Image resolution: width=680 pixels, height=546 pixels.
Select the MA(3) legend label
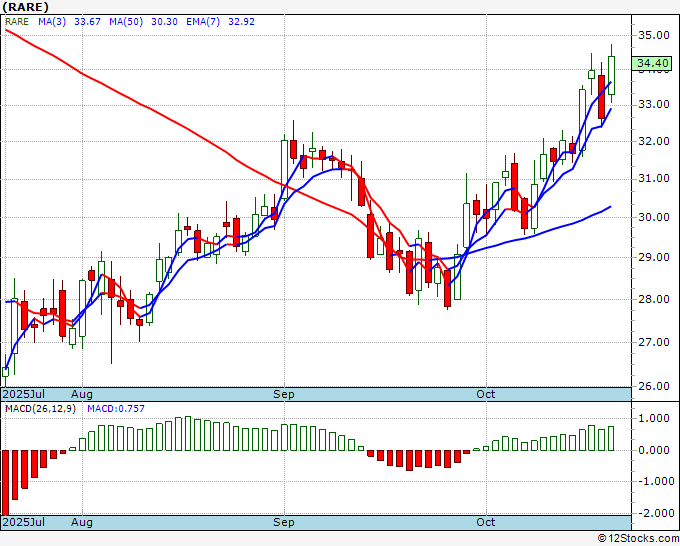point(52,22)
